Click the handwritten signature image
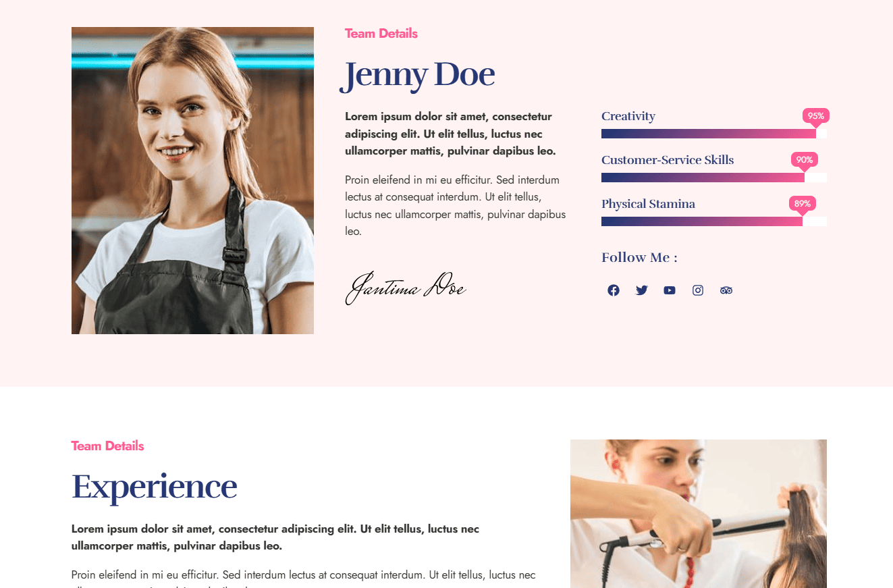 (406, 288)
